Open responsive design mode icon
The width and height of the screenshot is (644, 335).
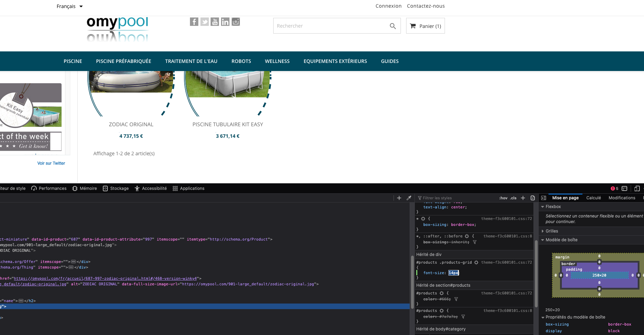click(x=637, y=188)
